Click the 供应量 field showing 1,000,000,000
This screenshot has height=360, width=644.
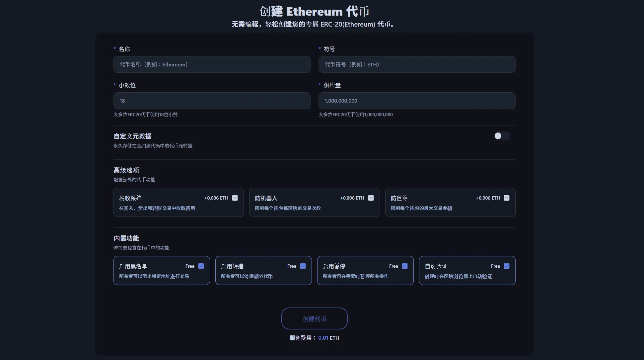click(416, 101)
